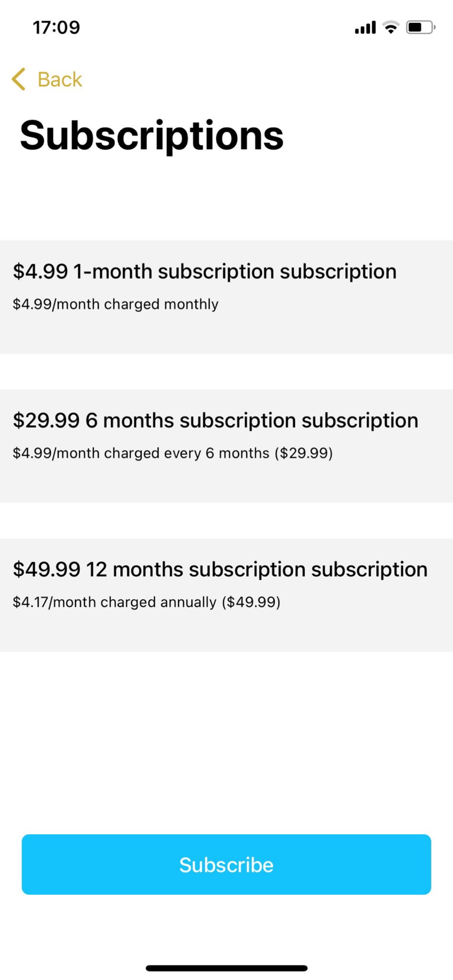
Task: Select the $4.99 1-month subscription plan
Action: (226, 297)
